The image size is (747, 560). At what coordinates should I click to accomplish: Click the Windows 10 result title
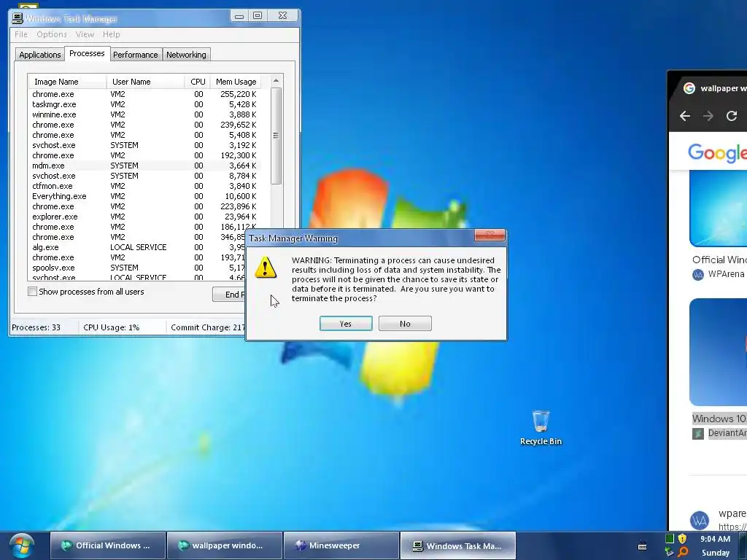click(719, 419)
